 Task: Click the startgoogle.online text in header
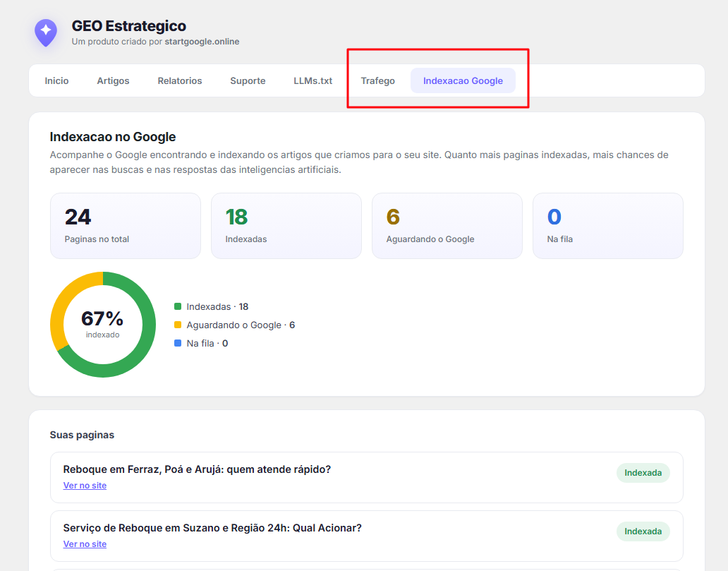(202, 42)
